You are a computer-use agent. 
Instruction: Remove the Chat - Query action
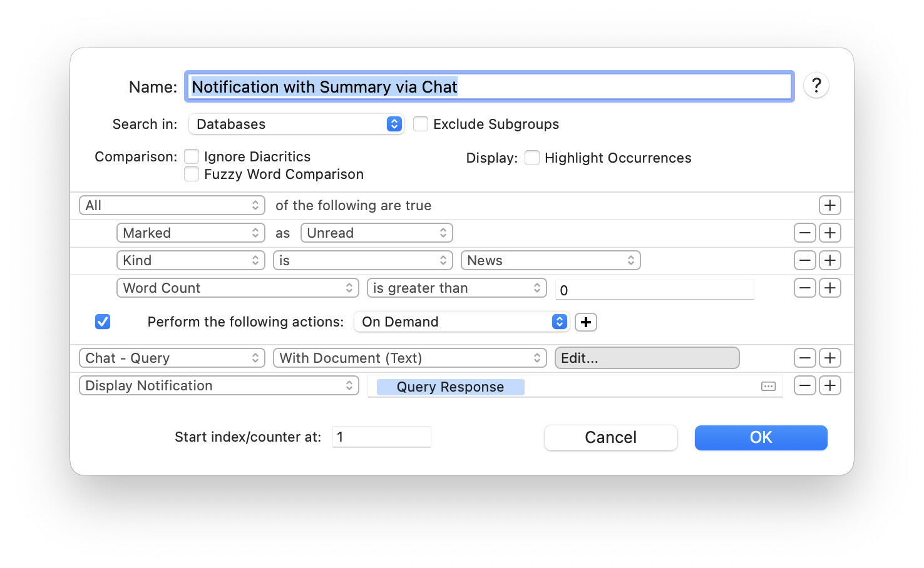pyautogui.click(x=804, y=358)
